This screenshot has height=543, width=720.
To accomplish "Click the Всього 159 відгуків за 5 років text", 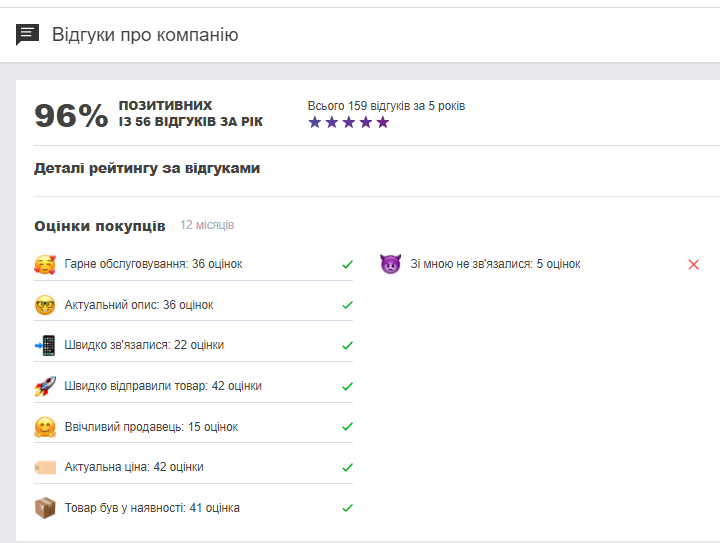I will point(386,106).
